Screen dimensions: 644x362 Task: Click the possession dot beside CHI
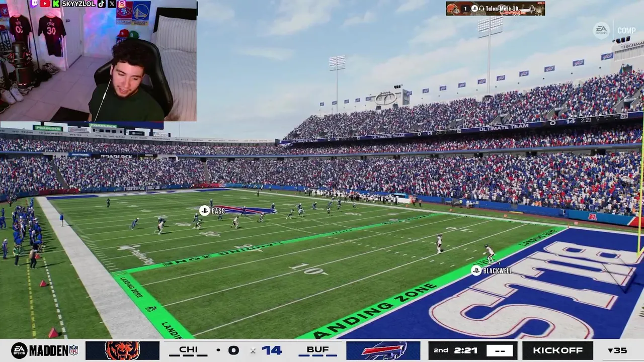(x=218, y=350)
